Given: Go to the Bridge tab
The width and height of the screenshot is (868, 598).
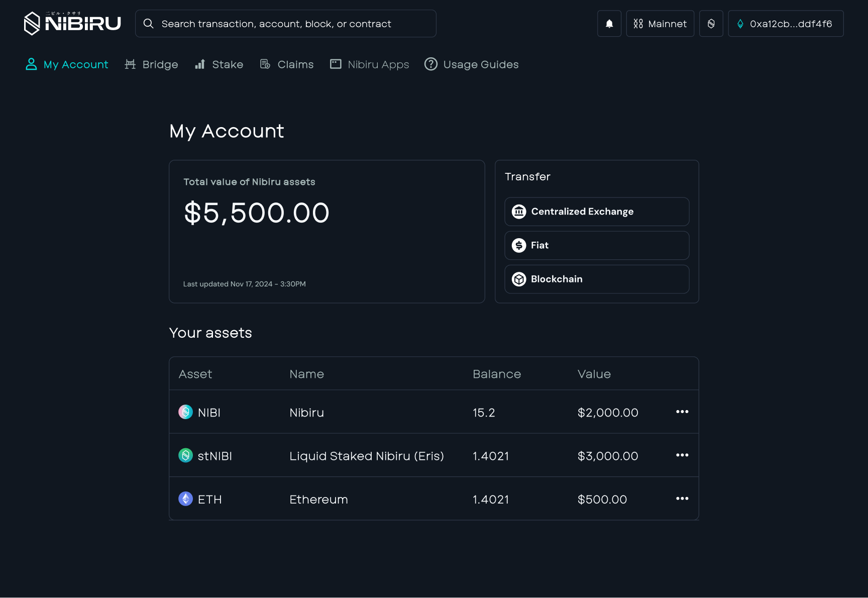Looking at the screenshot, I should [151, 64].
